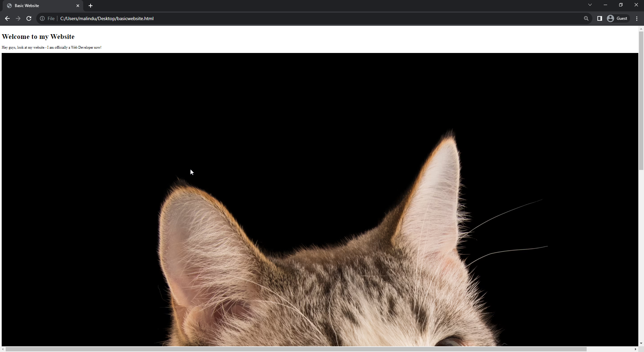Expand the tab search chevron
Screen dimensions: 644x352
point(590,5)
